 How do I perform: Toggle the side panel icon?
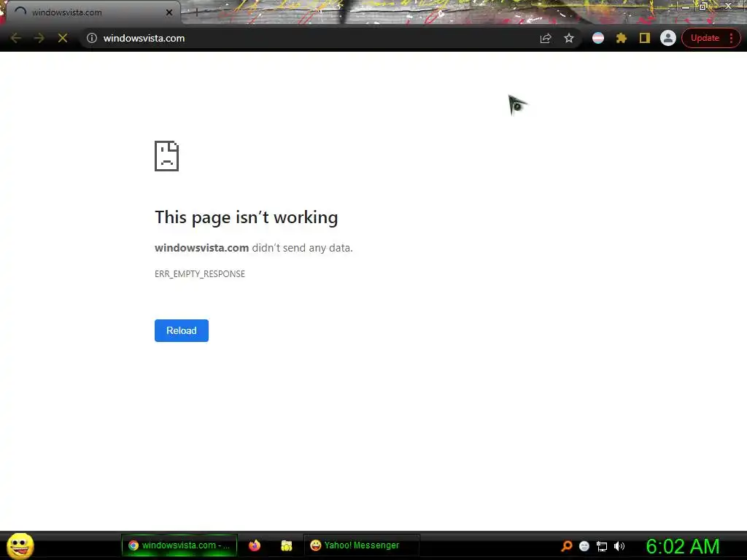click(645, 38)
